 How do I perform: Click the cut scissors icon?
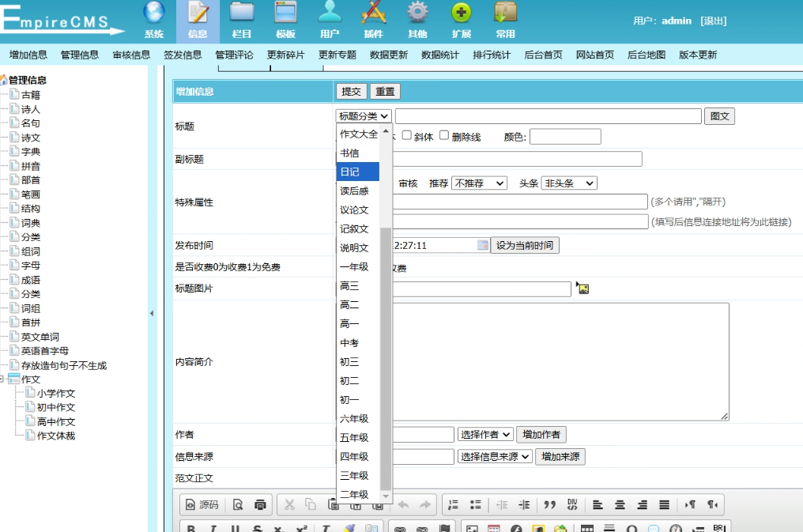click(289, 505)
